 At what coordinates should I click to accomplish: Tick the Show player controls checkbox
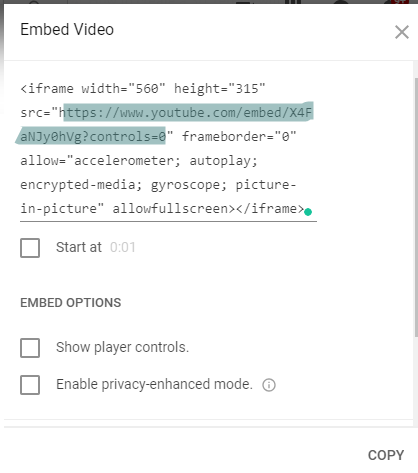click(x=30, y=348)
